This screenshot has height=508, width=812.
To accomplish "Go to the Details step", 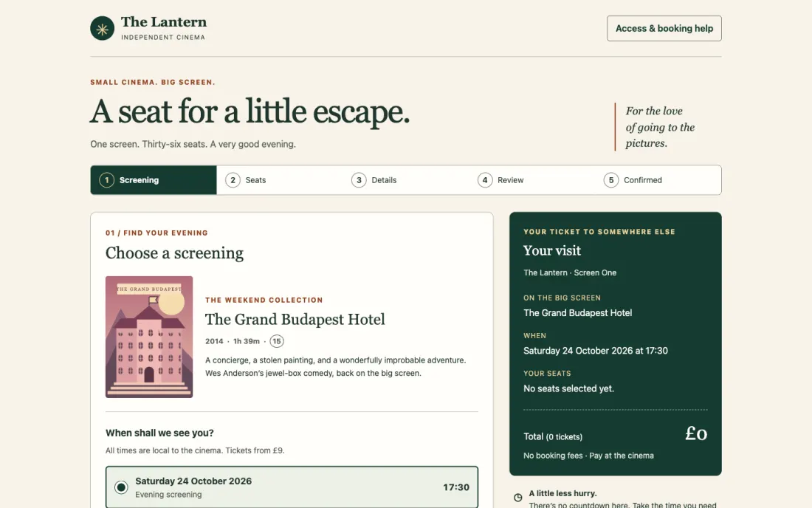I will coord(406,180).
